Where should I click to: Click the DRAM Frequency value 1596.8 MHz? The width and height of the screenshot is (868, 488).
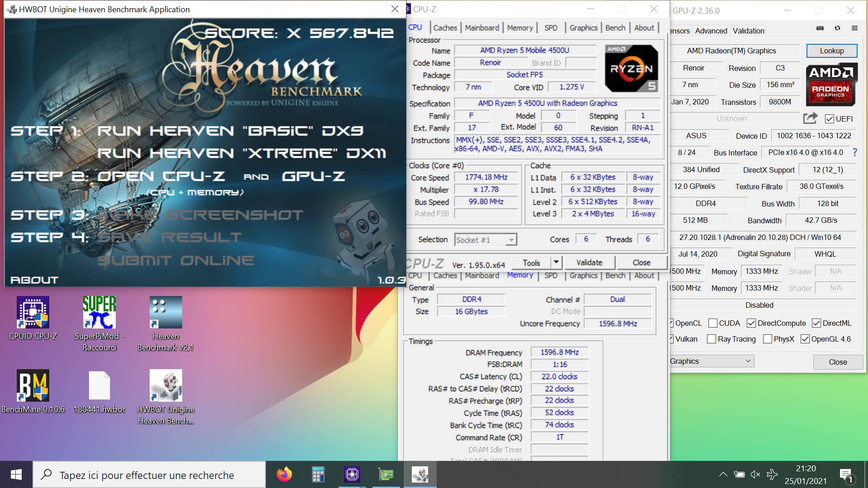[x=560, y=352]
